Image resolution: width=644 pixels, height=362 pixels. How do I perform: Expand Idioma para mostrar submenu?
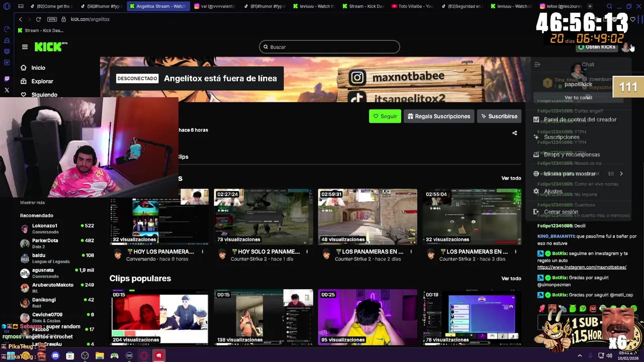(x=579, y=174)
